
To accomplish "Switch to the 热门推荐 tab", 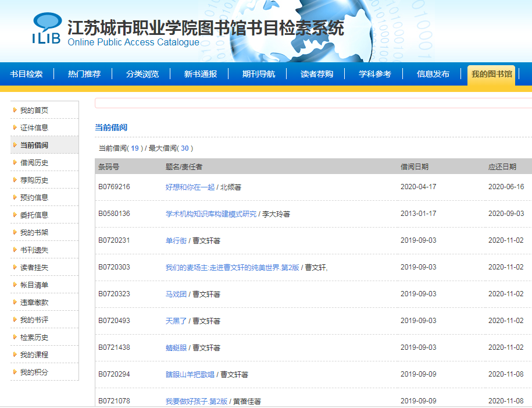I will 84,74.
